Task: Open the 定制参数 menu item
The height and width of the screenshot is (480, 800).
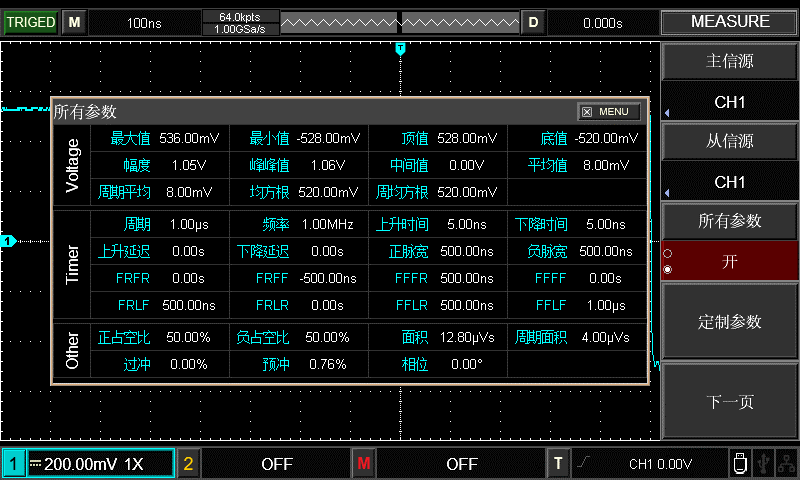Action: 729,321
